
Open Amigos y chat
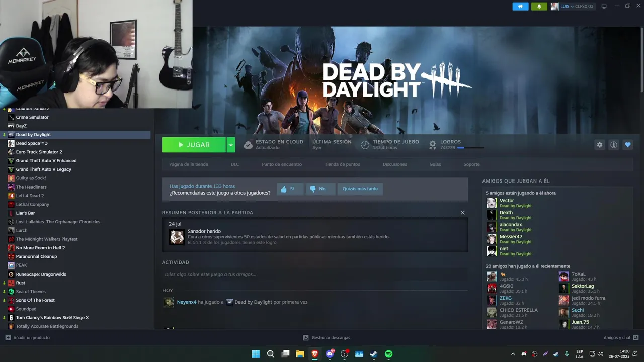point(621,338)
